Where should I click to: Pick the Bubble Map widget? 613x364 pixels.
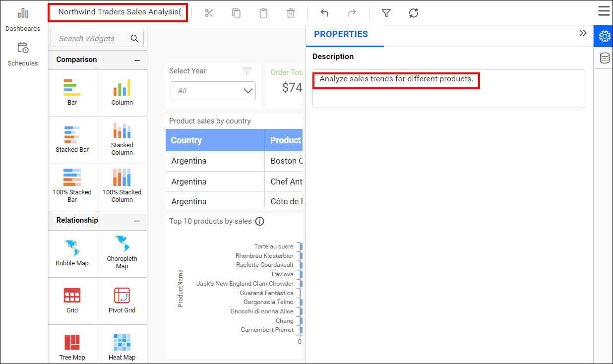click(x=72, y=253)
